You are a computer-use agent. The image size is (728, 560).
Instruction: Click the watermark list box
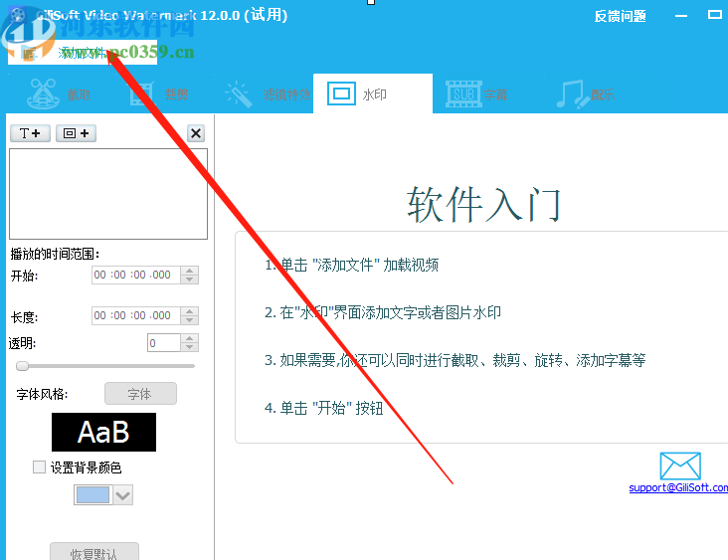[x=108, y=194]
